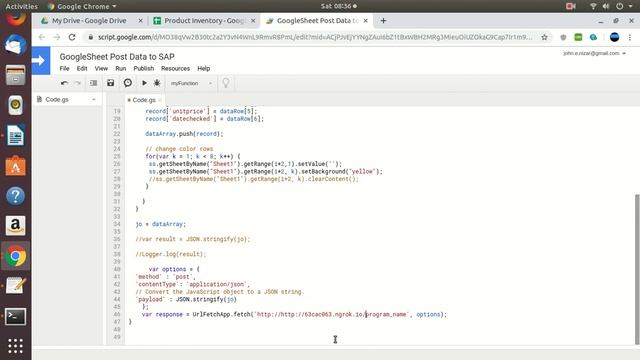640x360 pixels.
Task: Switch to My Drive - Google Drive tab
Action: point(89,21)
